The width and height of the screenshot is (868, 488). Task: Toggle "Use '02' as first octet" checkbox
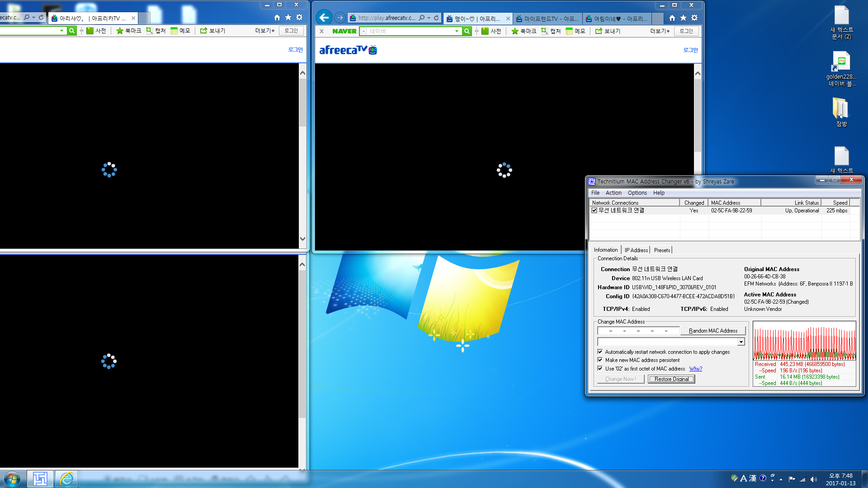tap(600, 368)
